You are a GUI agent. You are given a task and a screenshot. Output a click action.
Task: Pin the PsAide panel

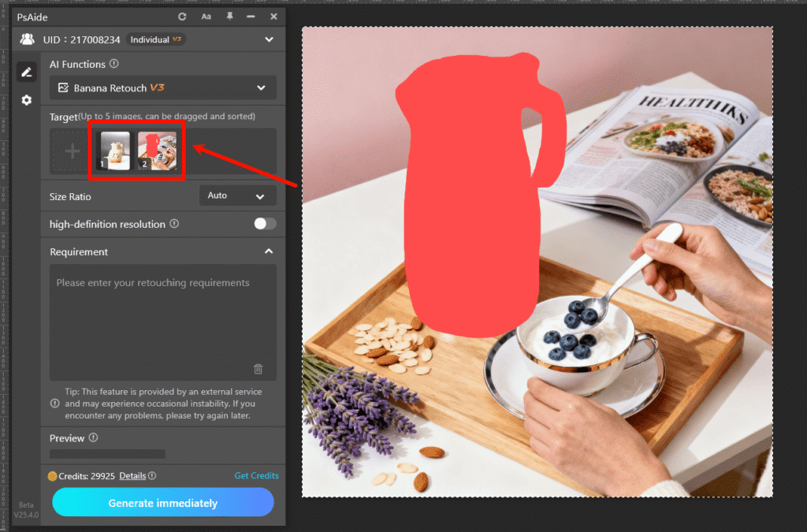click(x=229, y=16)
